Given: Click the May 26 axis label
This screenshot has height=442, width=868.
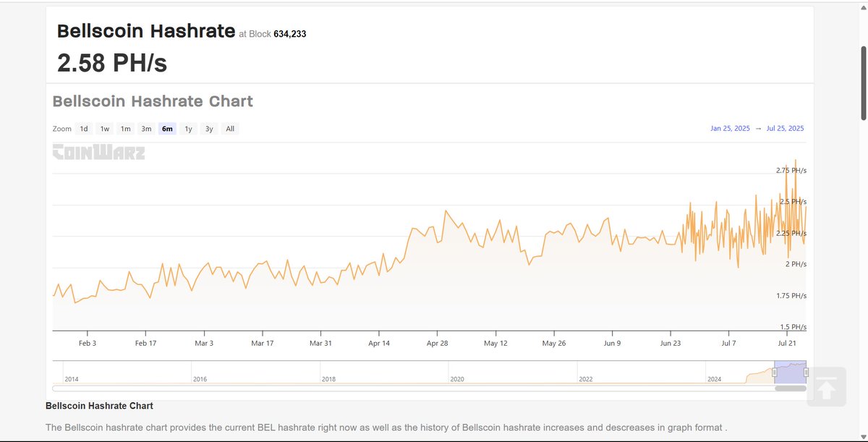Looking at the screenshot, I should pos(554,343).
